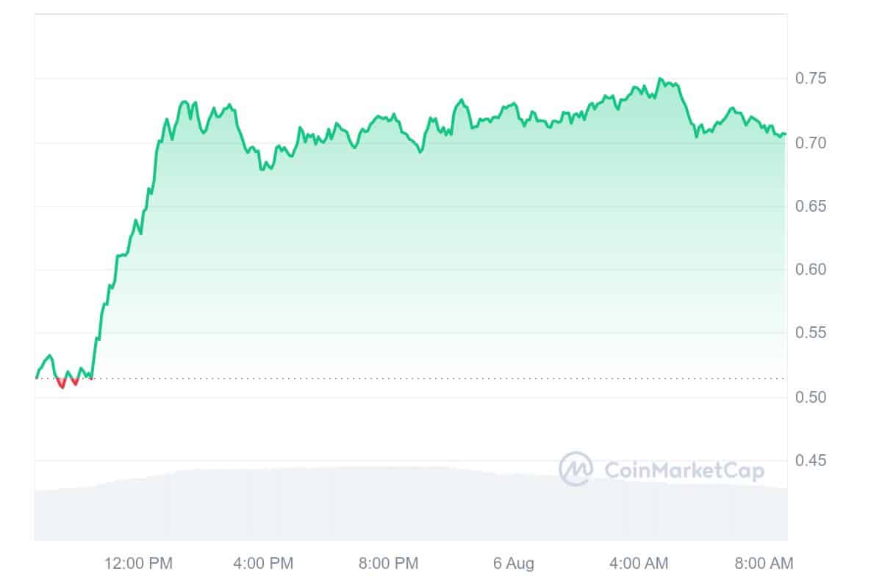The image size is (882, 588).
Task: Click the 0.50 price axis label
Action: pos(810,397)
